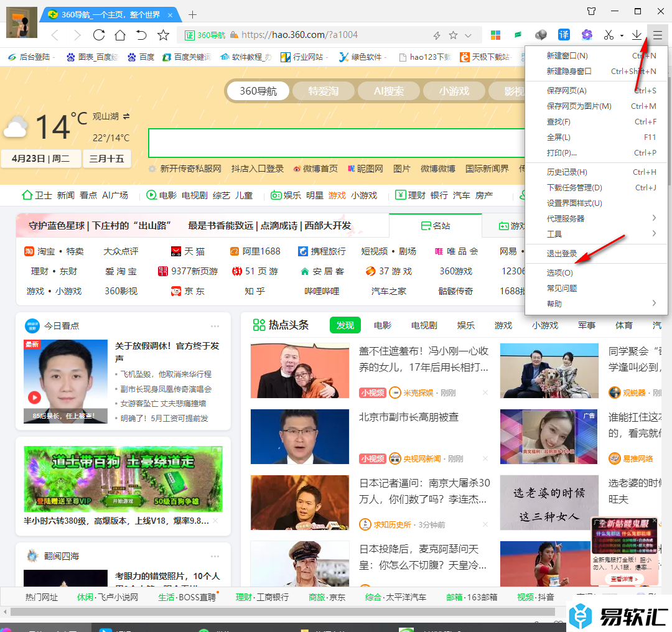Click the 天猫 site icon

coord(175,251)
